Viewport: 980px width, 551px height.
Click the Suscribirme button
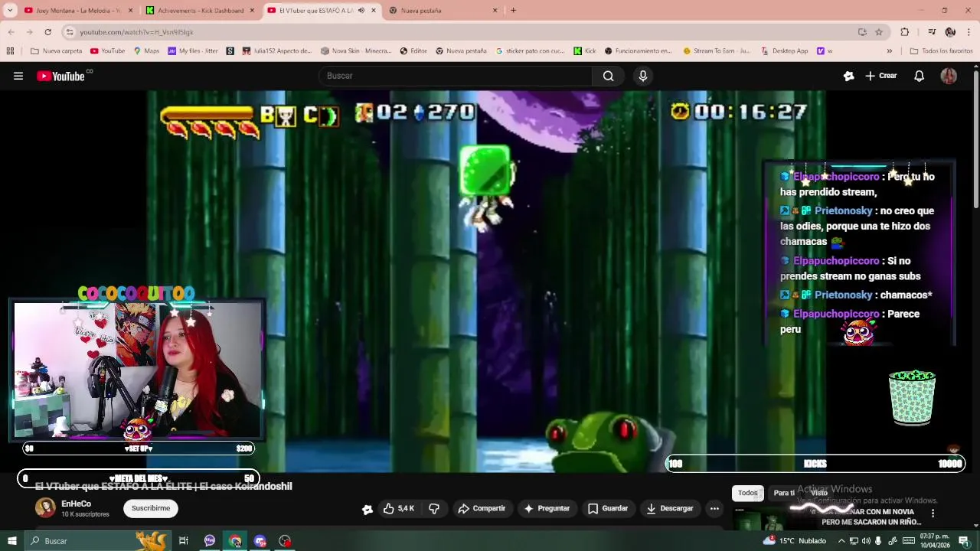tap(151, 508)
